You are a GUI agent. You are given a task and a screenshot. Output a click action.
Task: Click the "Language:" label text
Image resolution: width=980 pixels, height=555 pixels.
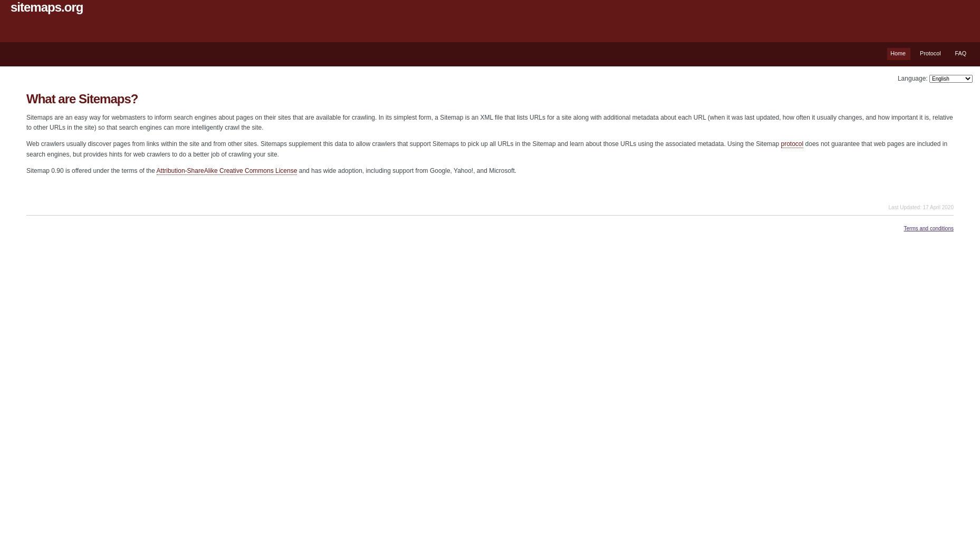[x=912, y=79]
